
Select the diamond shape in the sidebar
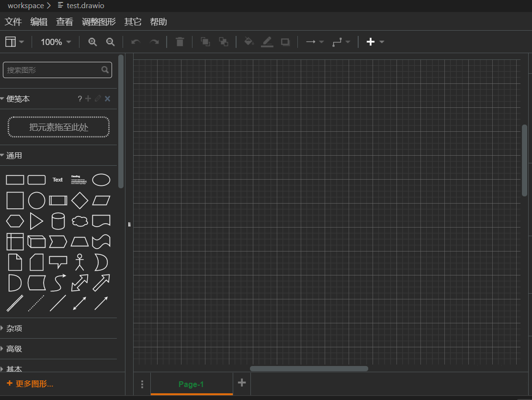(x=79, y=200)
